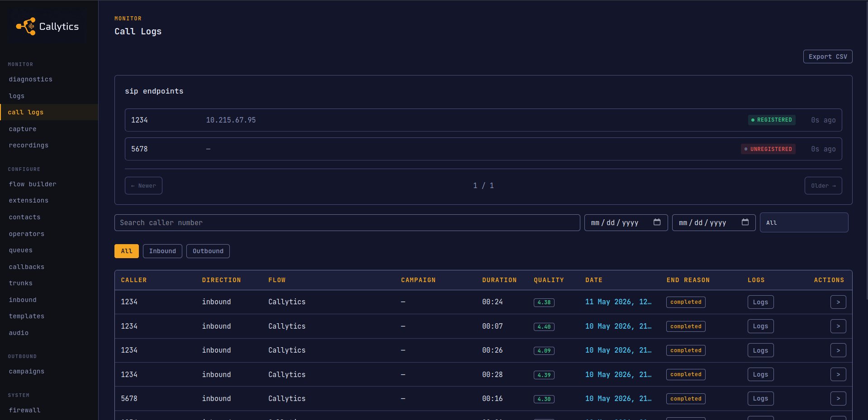Filter calls by Outbound direction
Viewport: 868px width, 420px height.
tap(208, 251)
